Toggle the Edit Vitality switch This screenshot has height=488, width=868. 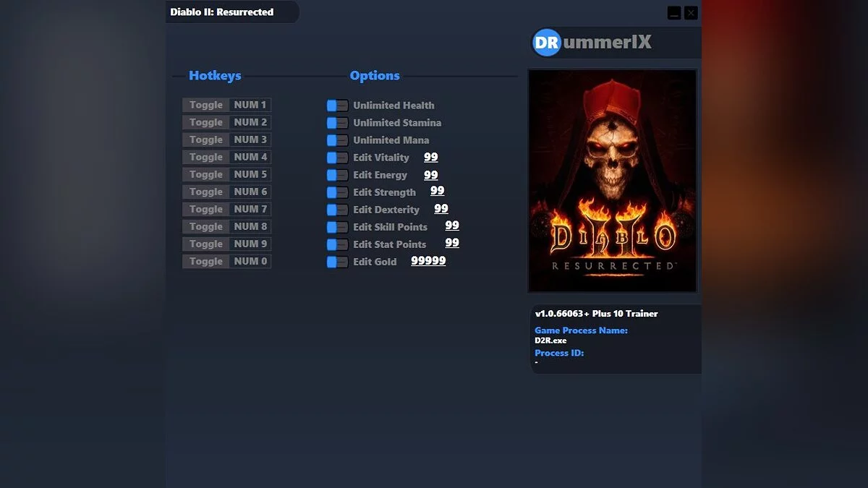[337, 158]
